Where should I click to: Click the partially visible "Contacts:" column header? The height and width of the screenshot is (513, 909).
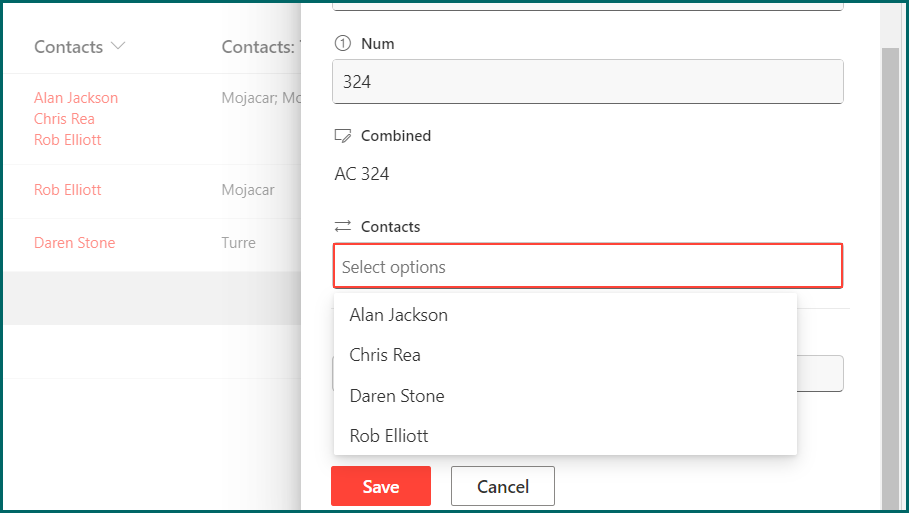(x=260, y=47)
